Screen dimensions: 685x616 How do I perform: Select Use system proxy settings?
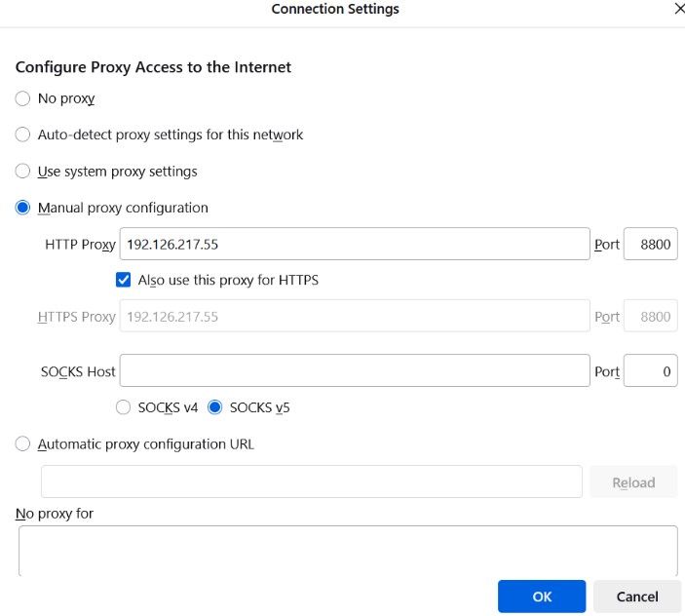[22, 172]
